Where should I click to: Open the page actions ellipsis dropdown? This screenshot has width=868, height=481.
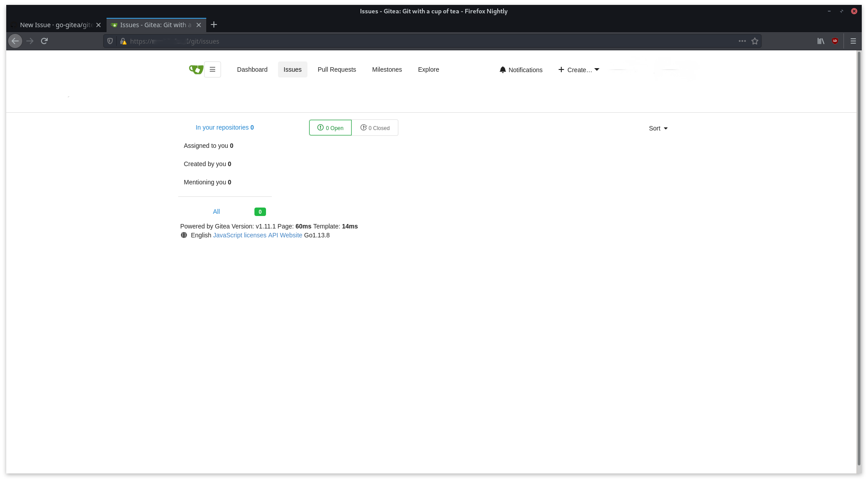pyautogui.click(x=741, y=41)
